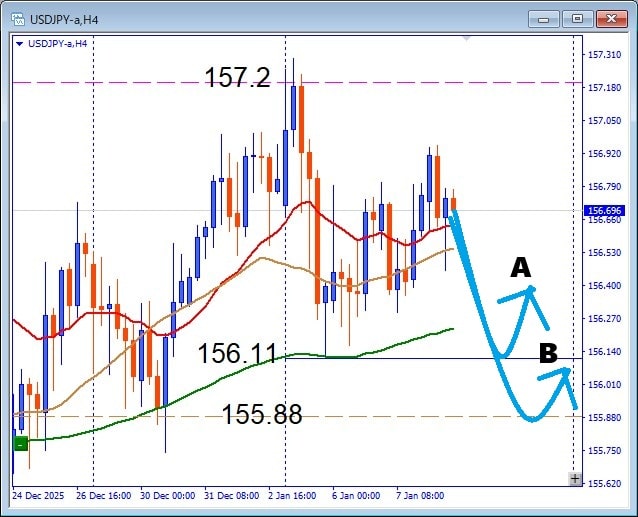Click the USDJPY-a,H4 chart label
Viewport: 638px width, 517px height.
click(57, 44)
